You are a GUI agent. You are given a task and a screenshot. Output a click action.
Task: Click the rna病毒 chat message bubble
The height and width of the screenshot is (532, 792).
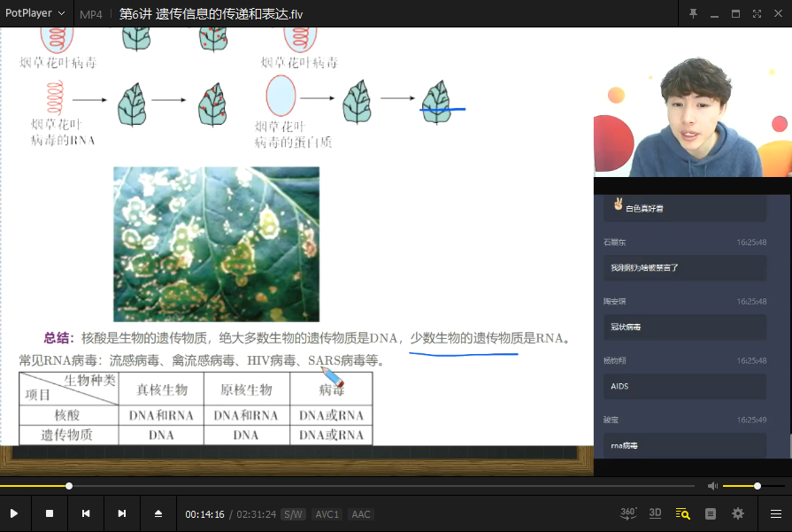684,445
